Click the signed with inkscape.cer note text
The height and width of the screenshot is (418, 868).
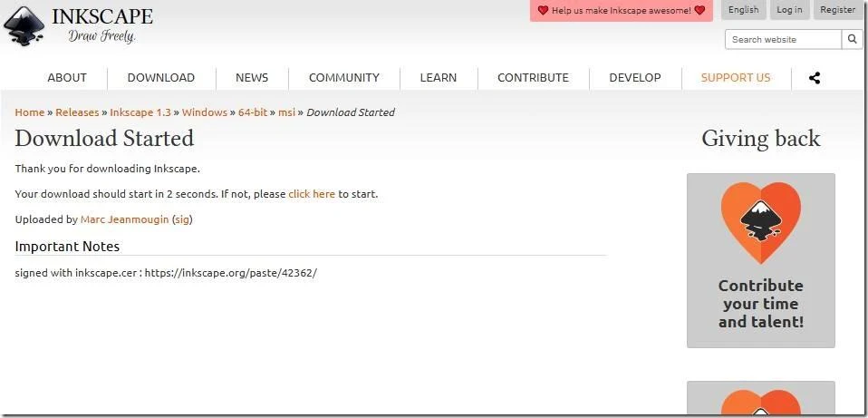tap(166, 274)
